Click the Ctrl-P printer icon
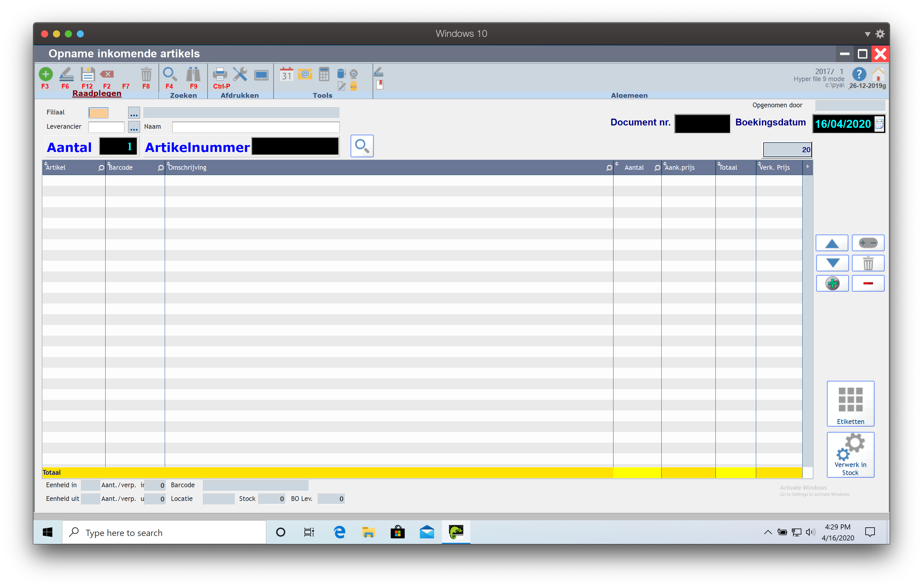 click(x=220, y=74)
